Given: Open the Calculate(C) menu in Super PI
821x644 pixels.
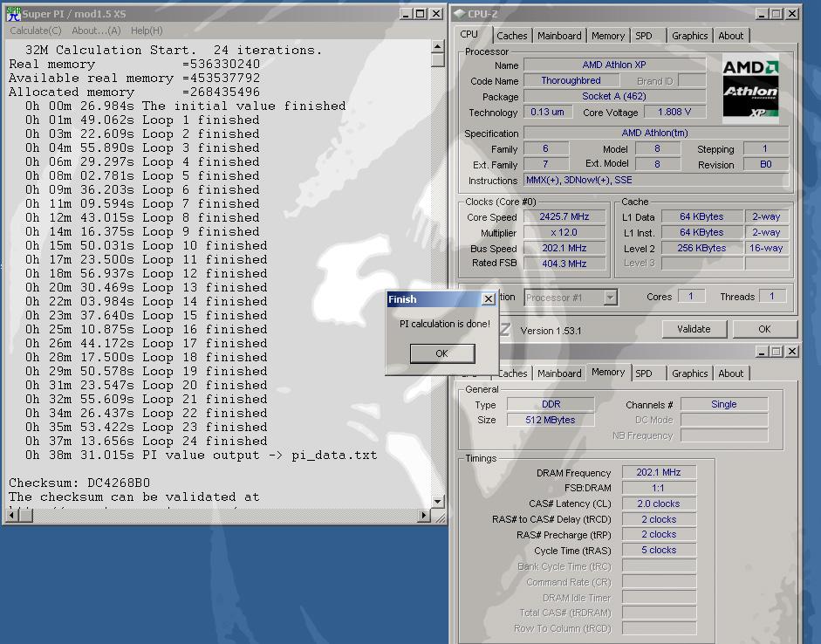Looking at the screenshot, I should tap(36, 31).
